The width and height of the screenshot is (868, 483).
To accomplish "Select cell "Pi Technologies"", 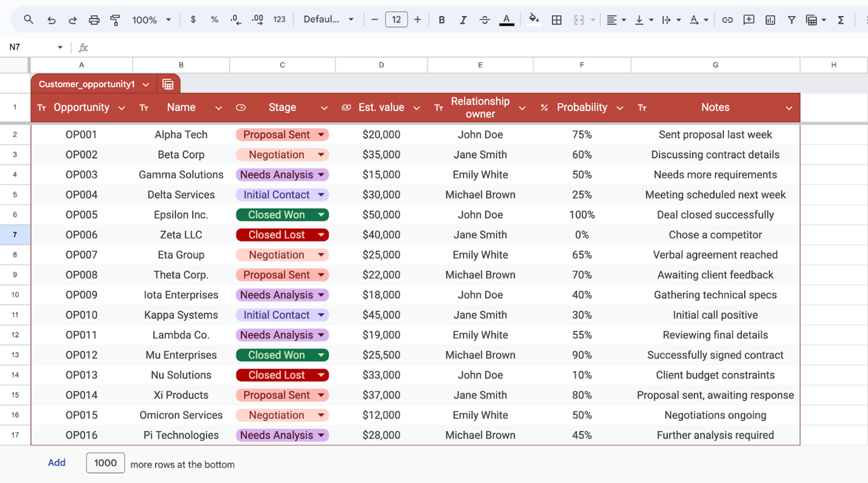I will point(181,435).
